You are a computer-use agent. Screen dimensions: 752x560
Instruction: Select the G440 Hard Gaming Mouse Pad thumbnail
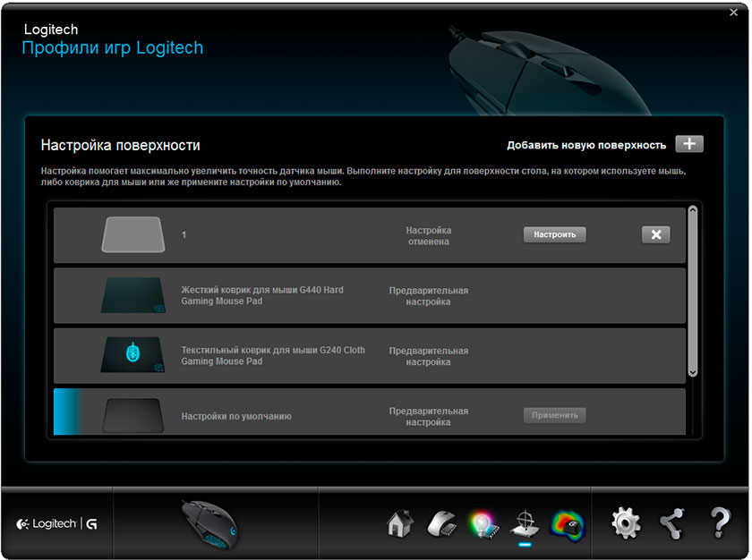click(x=133, y=295)
